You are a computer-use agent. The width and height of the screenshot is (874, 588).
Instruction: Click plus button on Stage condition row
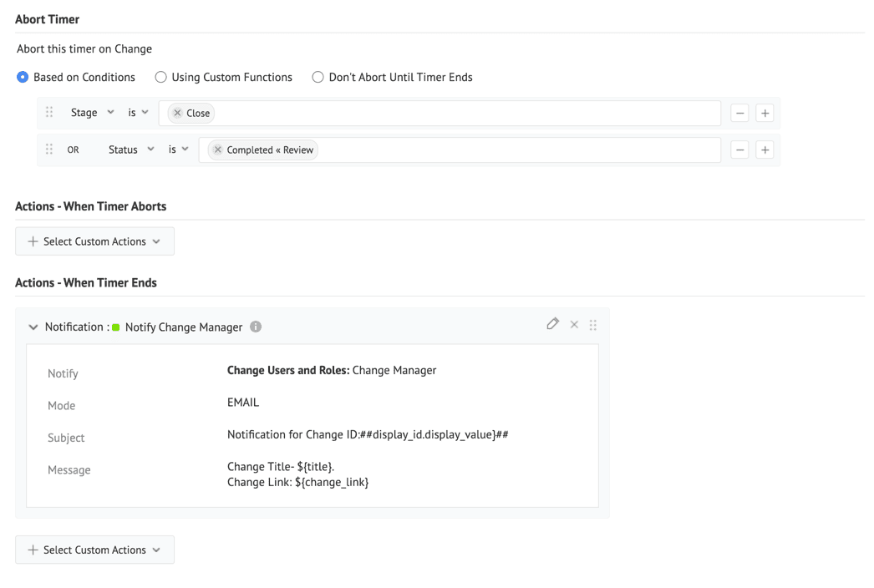pyautogui.click(x=764, y=113)
